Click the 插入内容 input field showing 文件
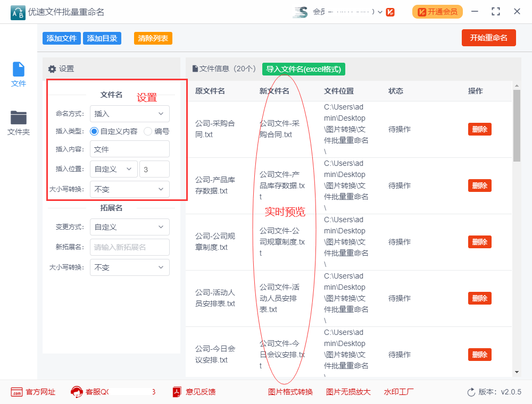 [x=129, y=149]
